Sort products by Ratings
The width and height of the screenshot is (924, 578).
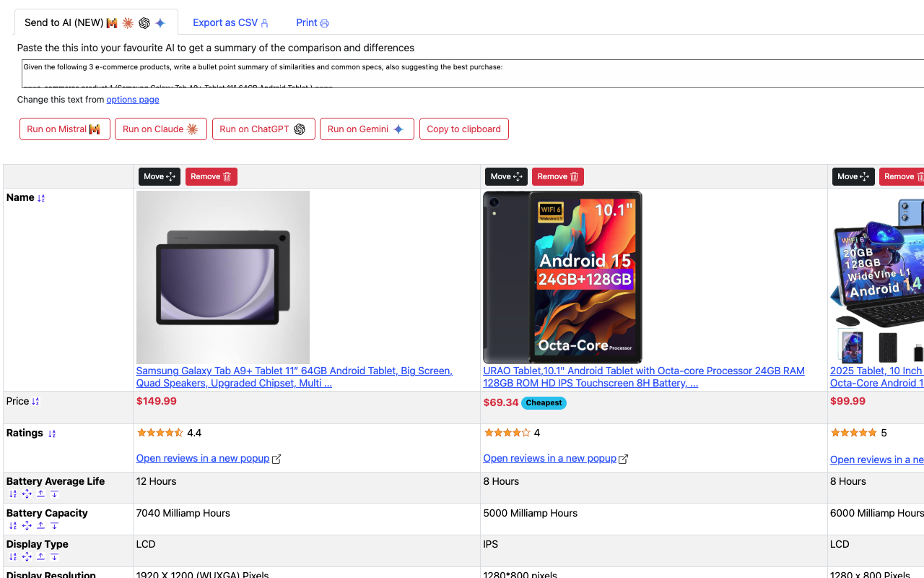tap(51, 433)
